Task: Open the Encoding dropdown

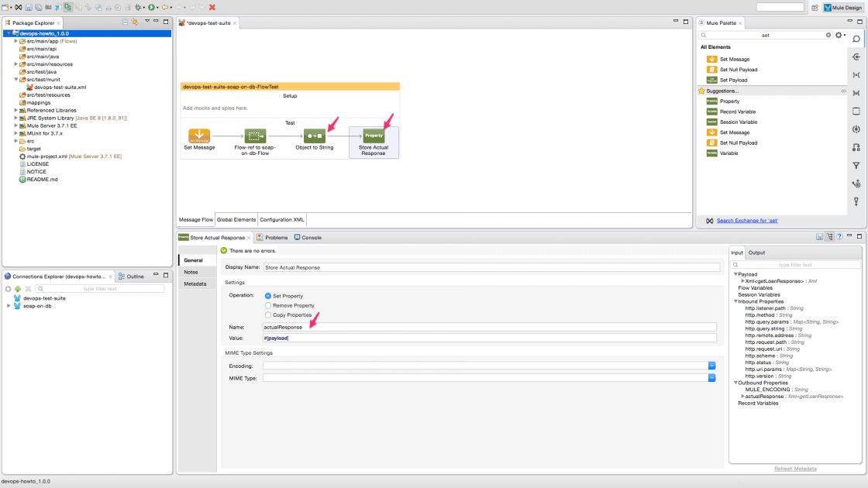Action: pos(712,364)
